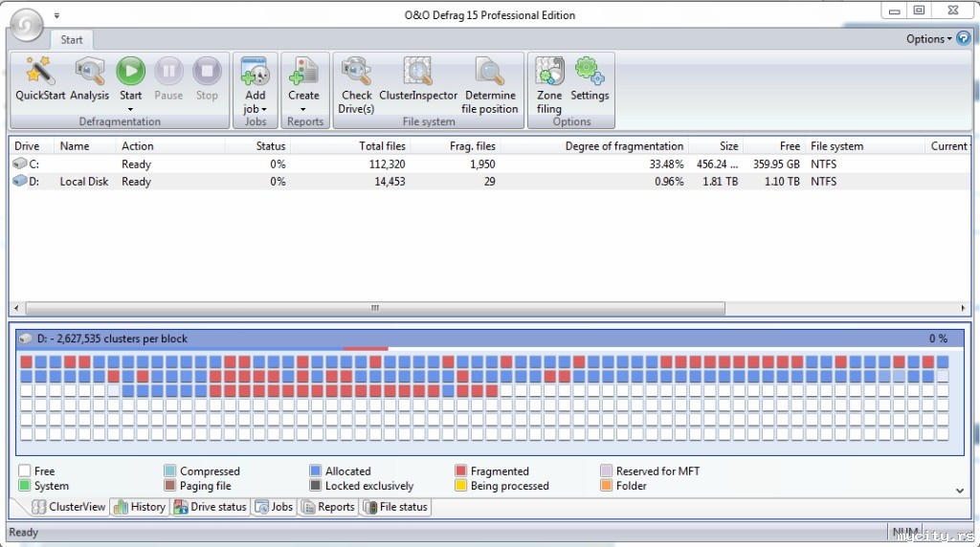This screenshot has width=980, height=547.
Task: Run drive Analysis from the ribbon
Action: point(89,71)
